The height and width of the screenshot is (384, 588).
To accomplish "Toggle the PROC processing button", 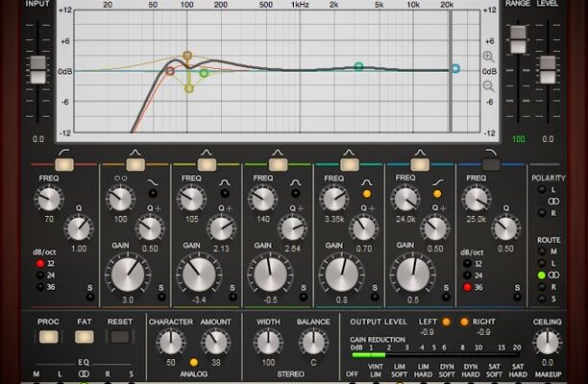I will pyautogui.click(x=47, y=337).
